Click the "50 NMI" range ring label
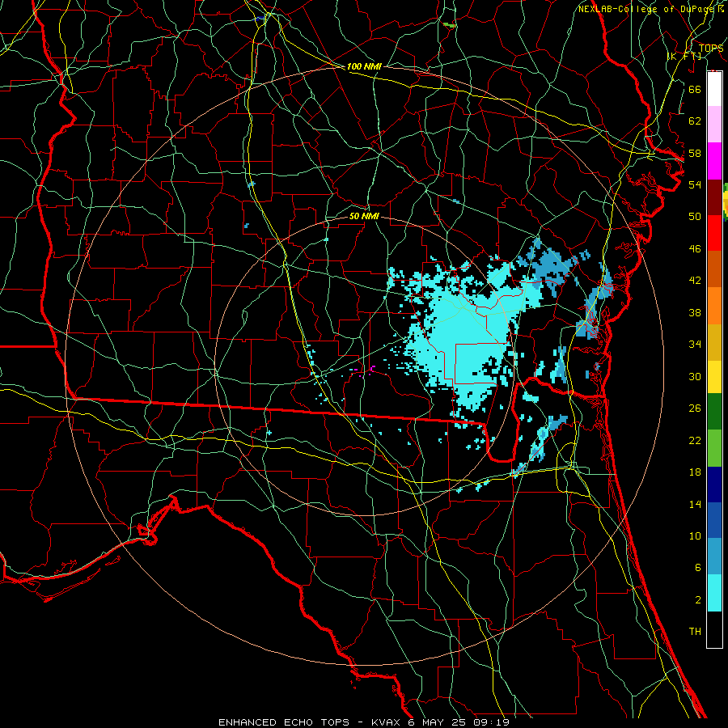The image size is (728, 728). [x=364, y=216]
